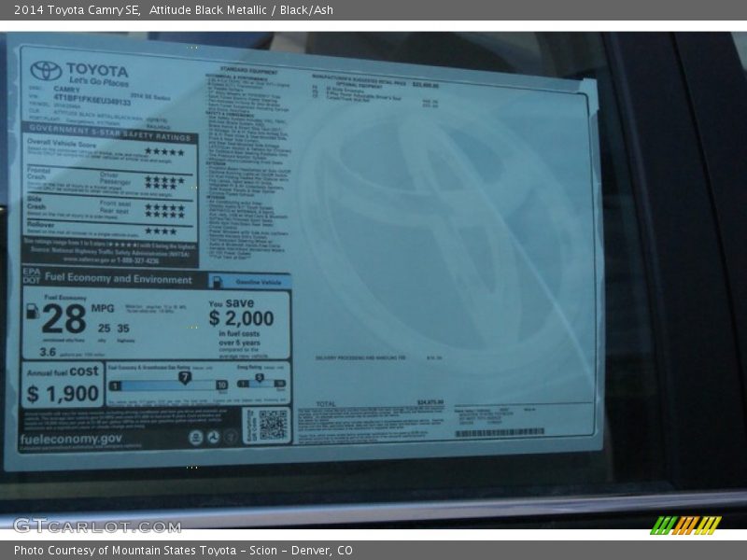Click the 'Frontal Crash' label
Screen dimensions: 747x560
click(38, 174)
